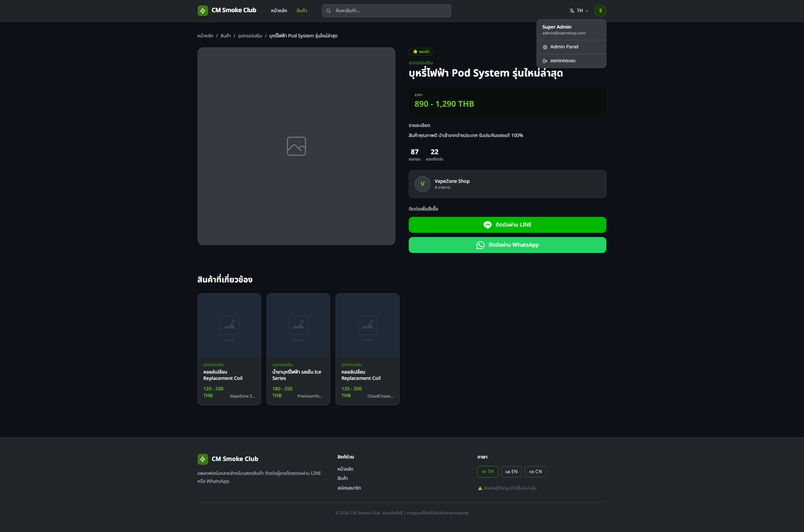
Task: Click the อุปกรณ์เสริม breadcrumb link
Action: (250, 36)
